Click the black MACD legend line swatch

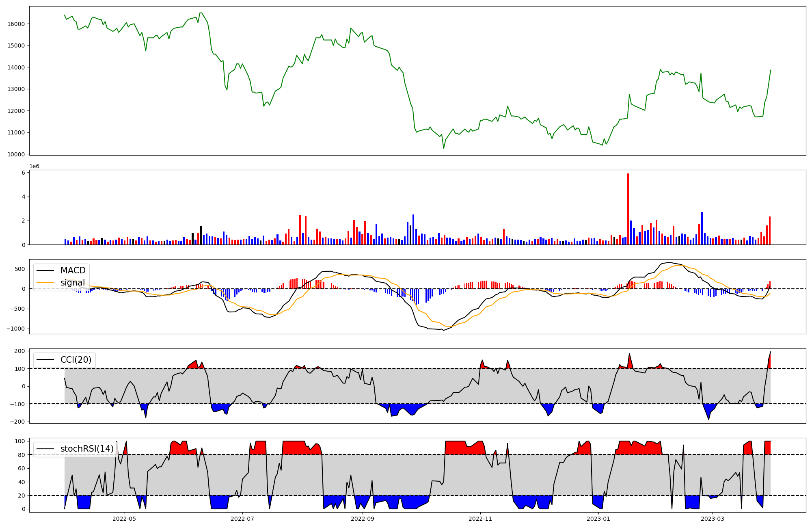point(45,270)
